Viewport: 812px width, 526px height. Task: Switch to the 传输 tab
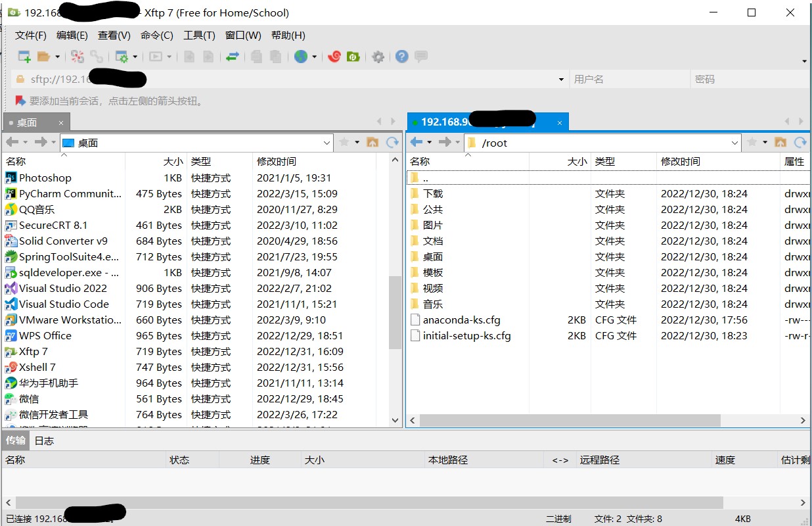pos(16,441)
